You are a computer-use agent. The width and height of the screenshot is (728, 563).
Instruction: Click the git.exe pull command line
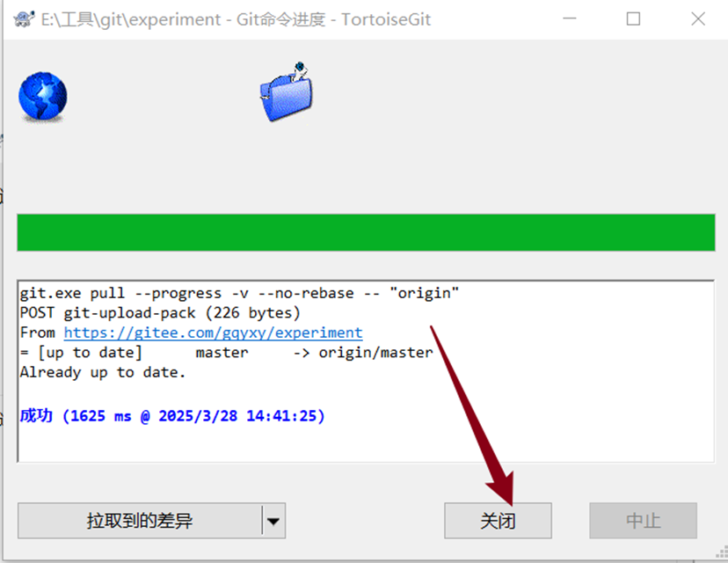239,294
